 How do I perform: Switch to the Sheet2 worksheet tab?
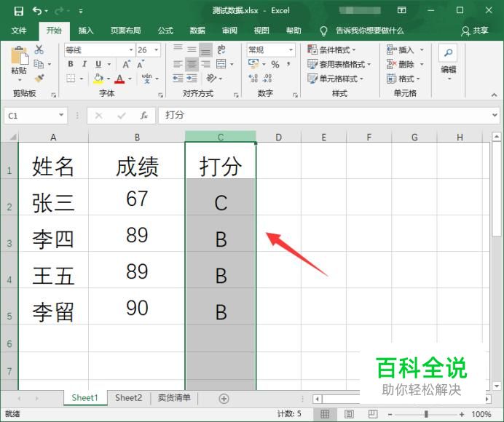coord(128,398)
